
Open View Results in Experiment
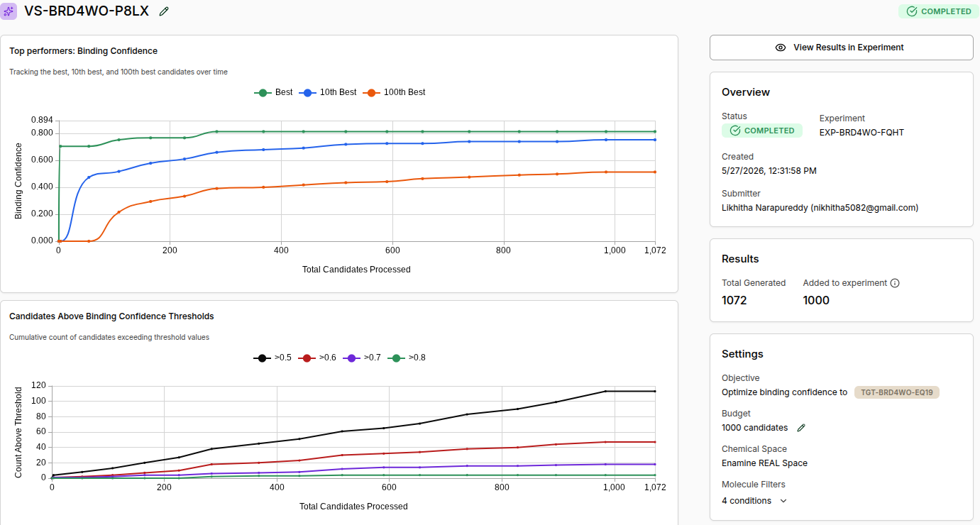pyautogui.click(x=841, y=48)
